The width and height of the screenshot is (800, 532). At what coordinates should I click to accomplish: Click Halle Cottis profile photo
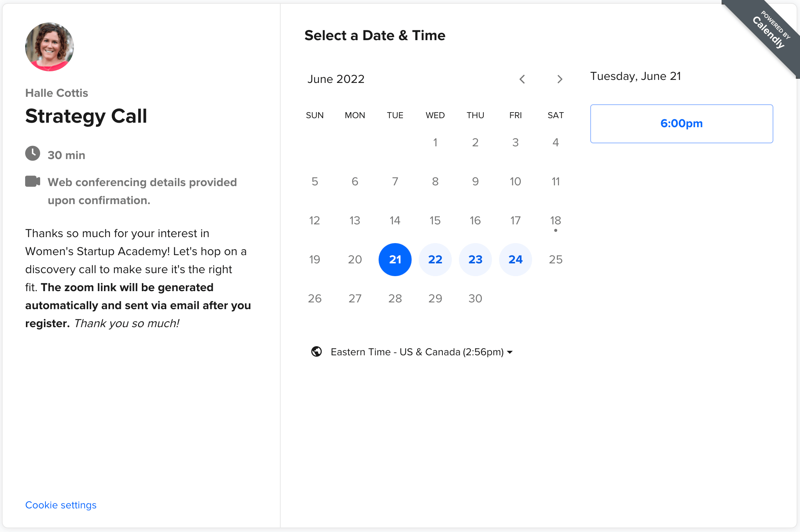click(50, 47)
